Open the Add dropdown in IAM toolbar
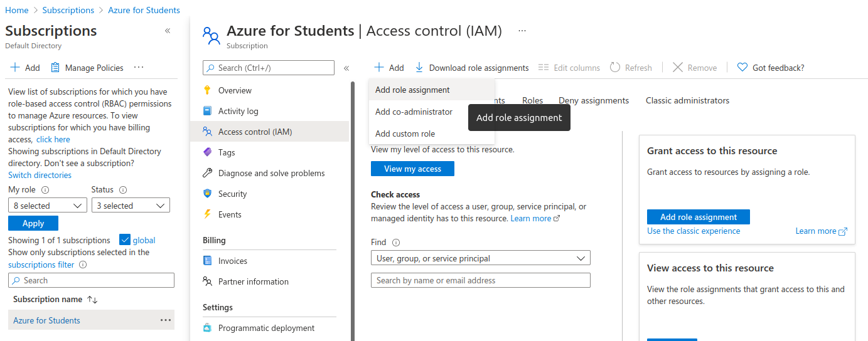Image resolution: width=868 pixels, height=341 pixels. pos(390,68)
